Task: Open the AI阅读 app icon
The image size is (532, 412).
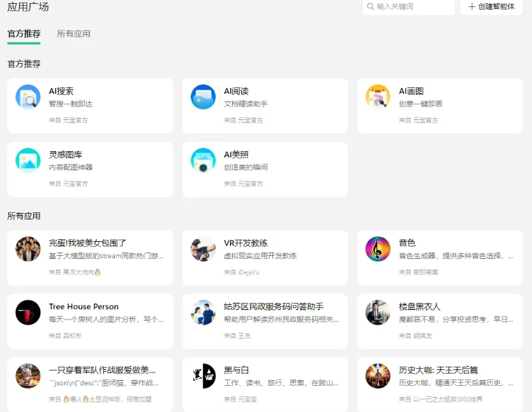Action: (x=203, y=97)
